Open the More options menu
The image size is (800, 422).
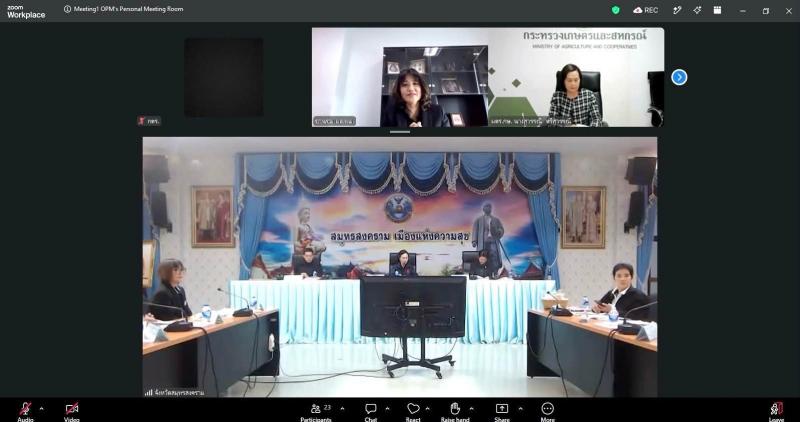[x=547, y=411]
